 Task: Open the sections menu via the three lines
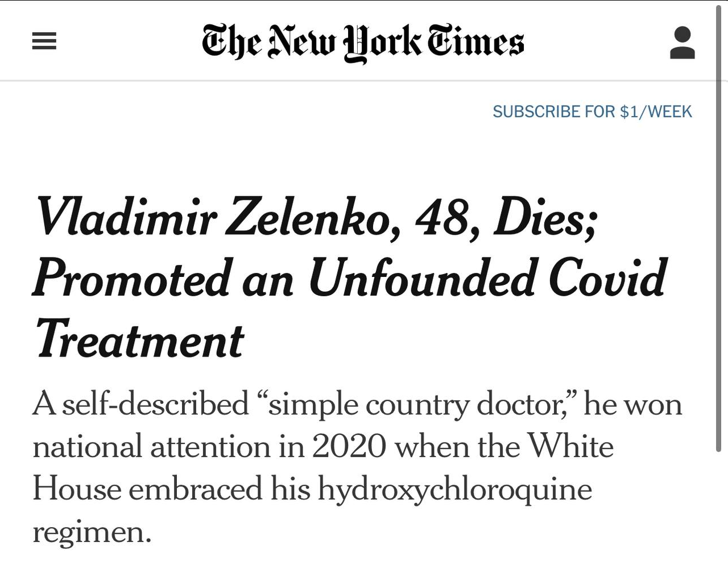pyautogui.click(x=44, y=41)
